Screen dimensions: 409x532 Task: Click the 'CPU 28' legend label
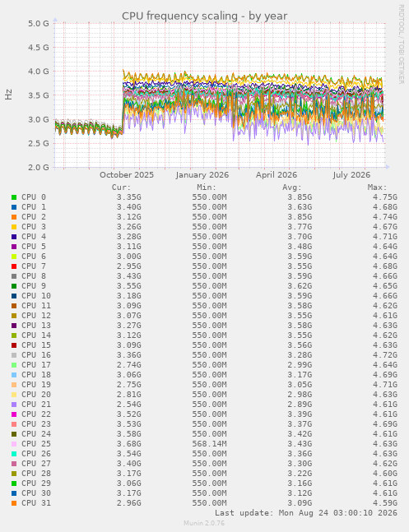(x=36, y=473)
